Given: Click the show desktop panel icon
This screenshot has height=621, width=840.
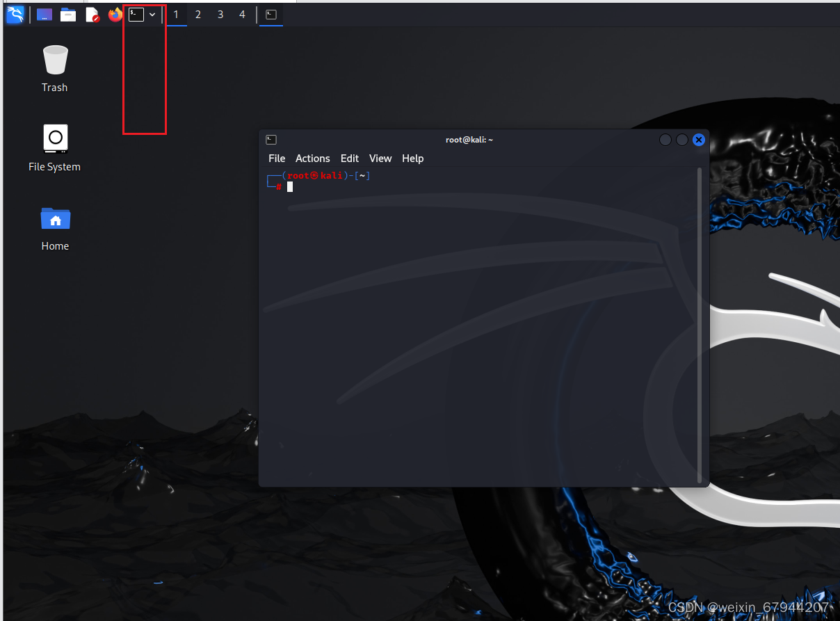Looking at the screenshot, I should (x=45, y=15).
